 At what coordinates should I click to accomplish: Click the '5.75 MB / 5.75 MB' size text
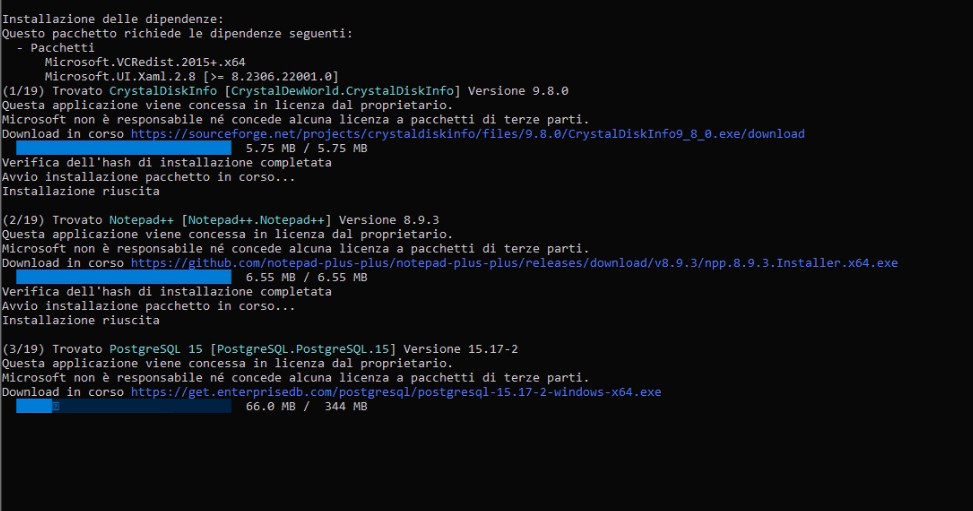tap(306, 148)
